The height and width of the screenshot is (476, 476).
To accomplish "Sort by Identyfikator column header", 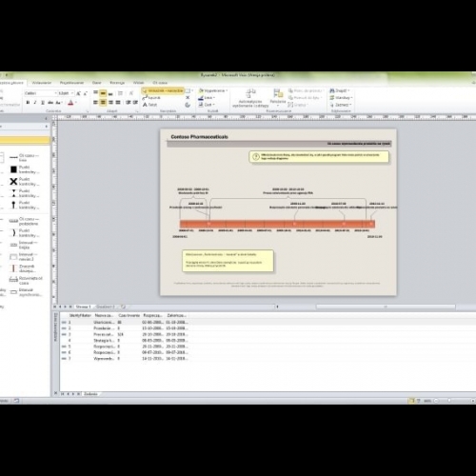I will 80,315.
